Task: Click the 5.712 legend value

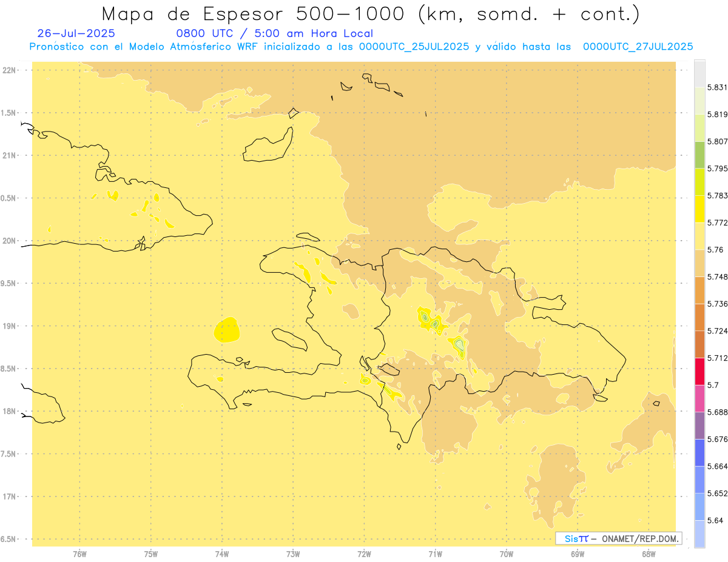Action: pos(718,358)
